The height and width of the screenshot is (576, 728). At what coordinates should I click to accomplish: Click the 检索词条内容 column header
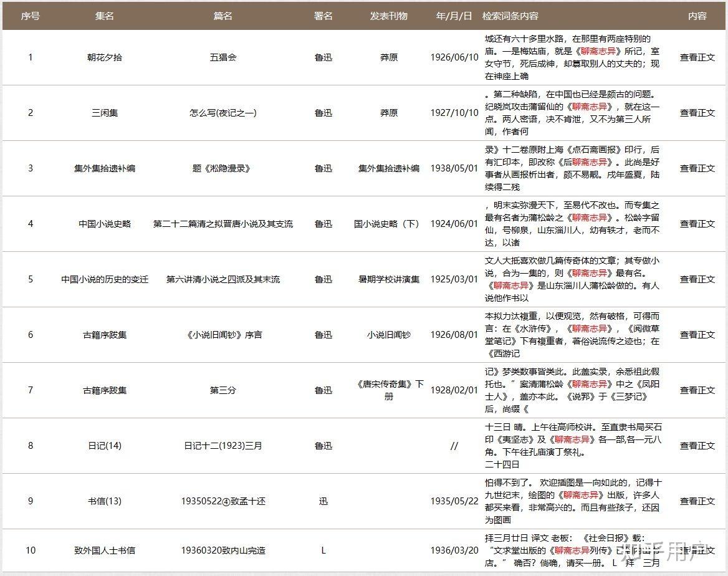click(510, 16)
